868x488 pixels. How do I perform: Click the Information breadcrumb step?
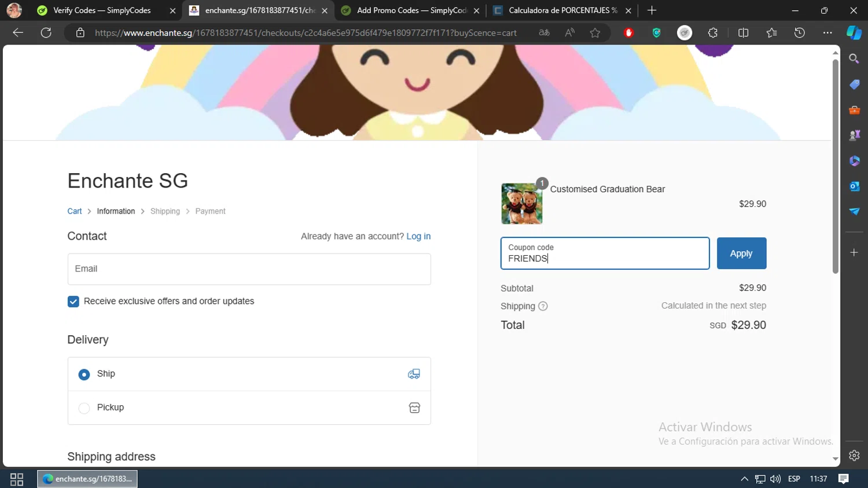[116, 211]
